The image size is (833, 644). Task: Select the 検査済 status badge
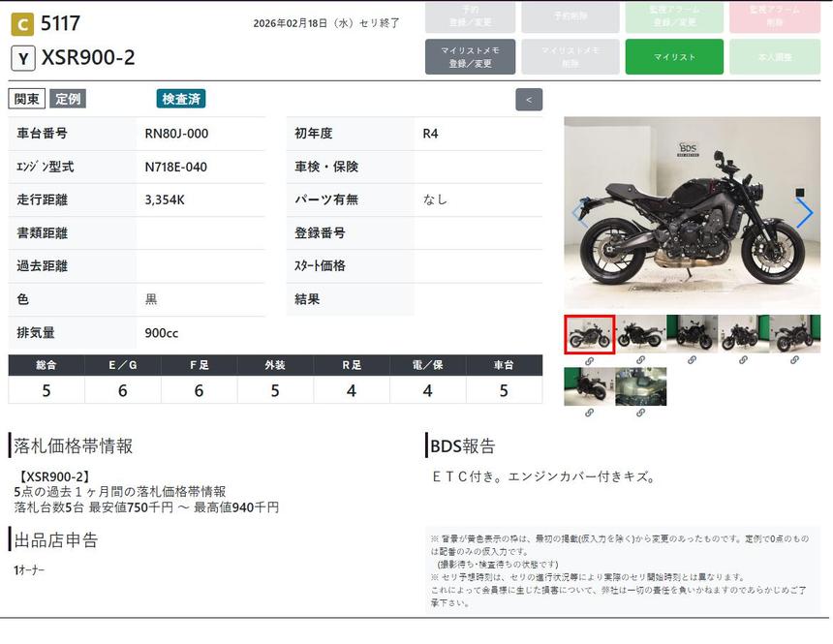(181, 99)
